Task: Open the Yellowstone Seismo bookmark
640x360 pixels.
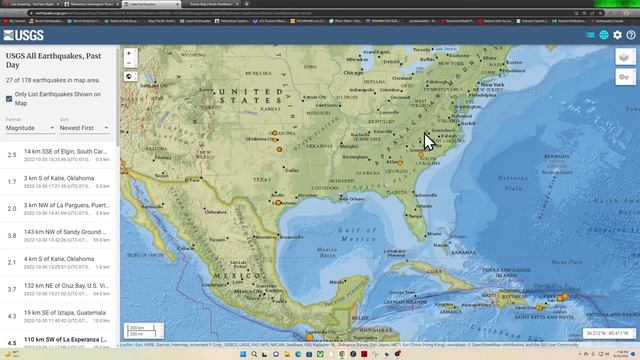Action: tap(232, 21)
